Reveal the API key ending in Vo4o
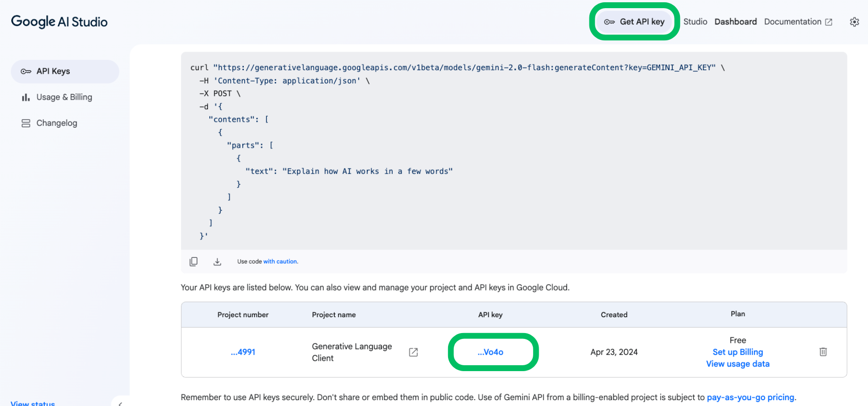This screenshot has height=406, width=868. tap(490, 352)
